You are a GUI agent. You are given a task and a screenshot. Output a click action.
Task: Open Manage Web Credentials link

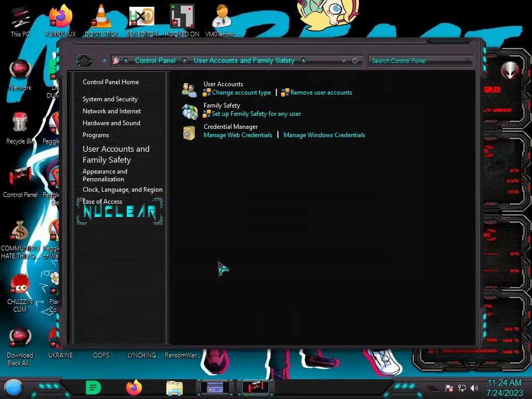[238, 135]
